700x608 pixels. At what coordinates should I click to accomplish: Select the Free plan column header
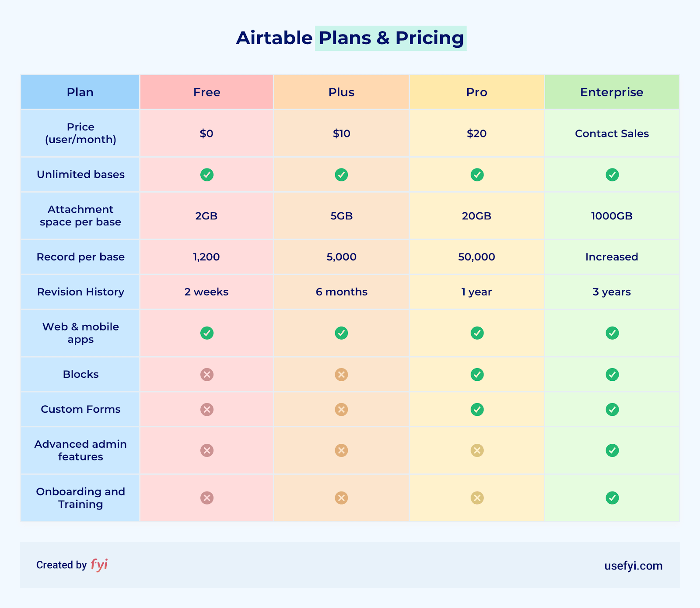pyautogui.click(x=206, y=92)
